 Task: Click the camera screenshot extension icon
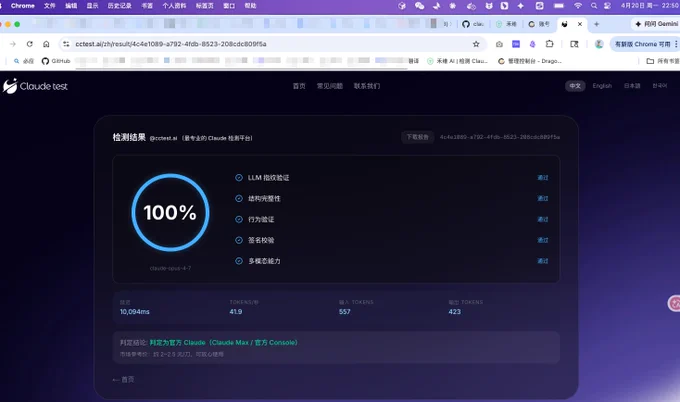pyautogui.click(x=499, y=44)
